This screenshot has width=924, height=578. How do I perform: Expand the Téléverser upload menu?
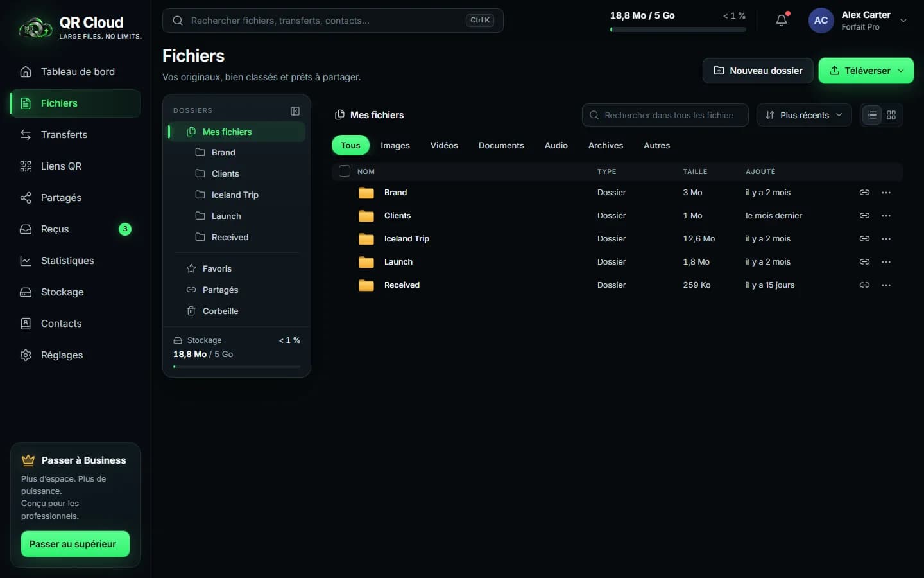point(901,71)
